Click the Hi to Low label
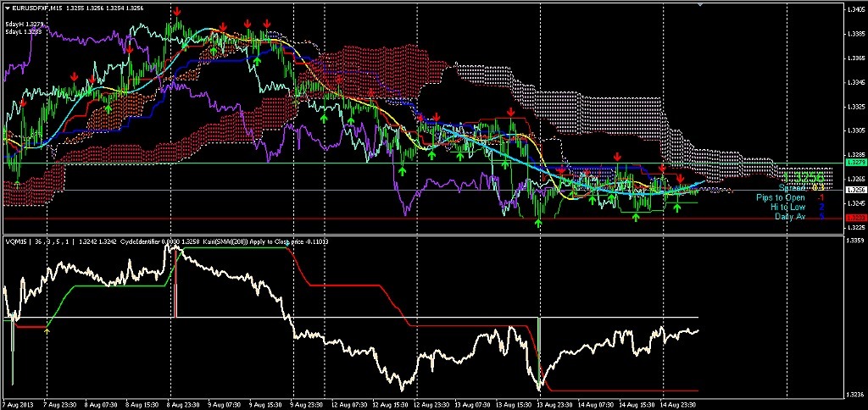 (788, 207)
